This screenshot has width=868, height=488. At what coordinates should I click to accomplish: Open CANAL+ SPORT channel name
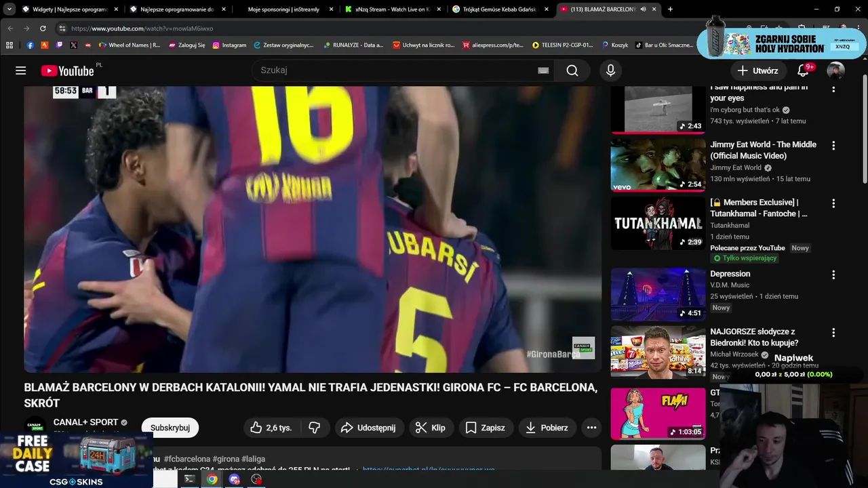pos(85,422)
